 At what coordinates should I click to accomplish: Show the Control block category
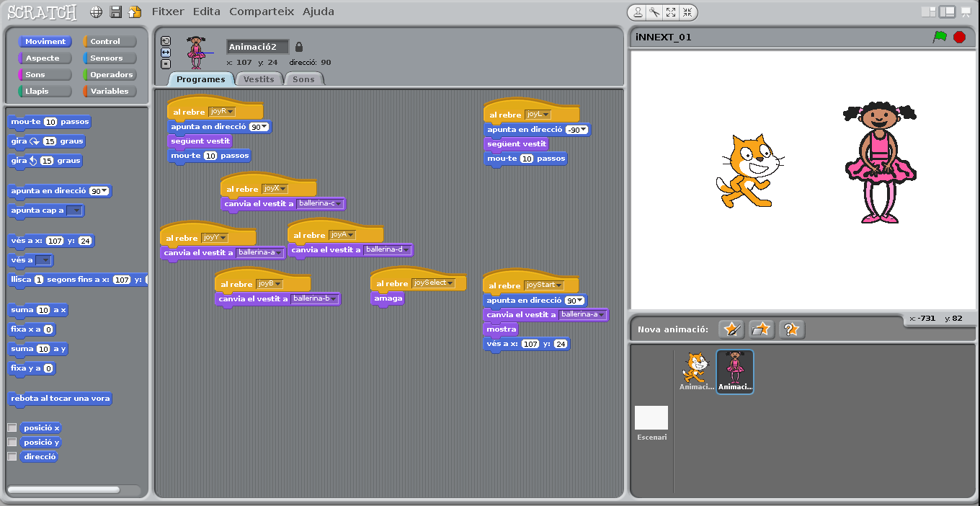[110, 42]
